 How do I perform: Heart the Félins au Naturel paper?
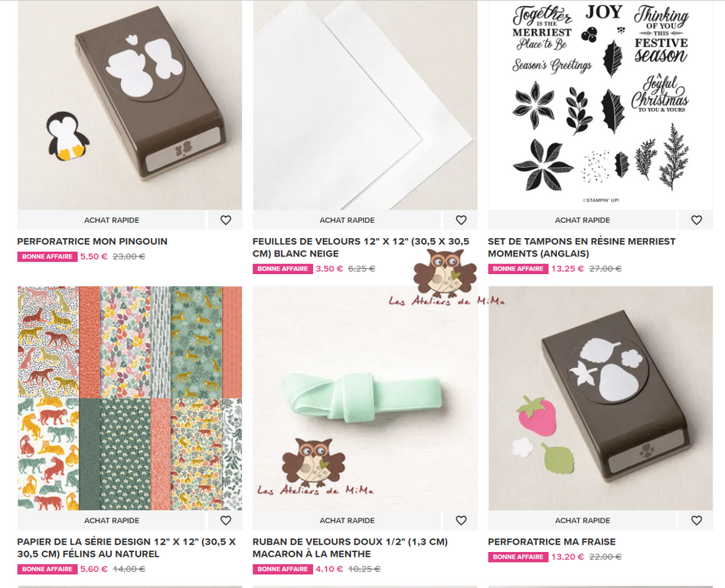click(225, 520)
